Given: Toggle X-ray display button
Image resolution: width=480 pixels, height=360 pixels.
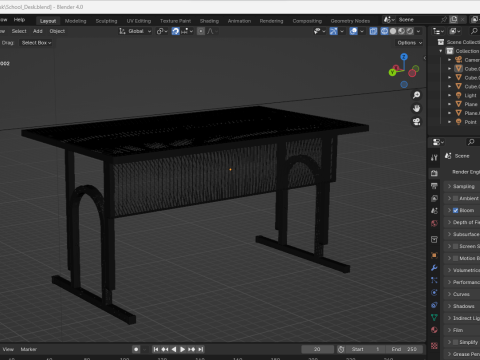Looking at the screenshot, I should point(373,31).
